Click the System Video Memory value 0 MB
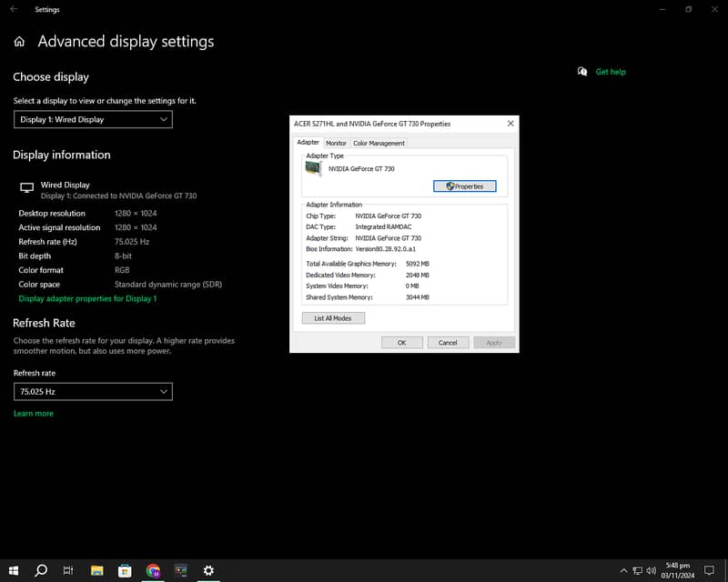 click(x=412, y=286)
